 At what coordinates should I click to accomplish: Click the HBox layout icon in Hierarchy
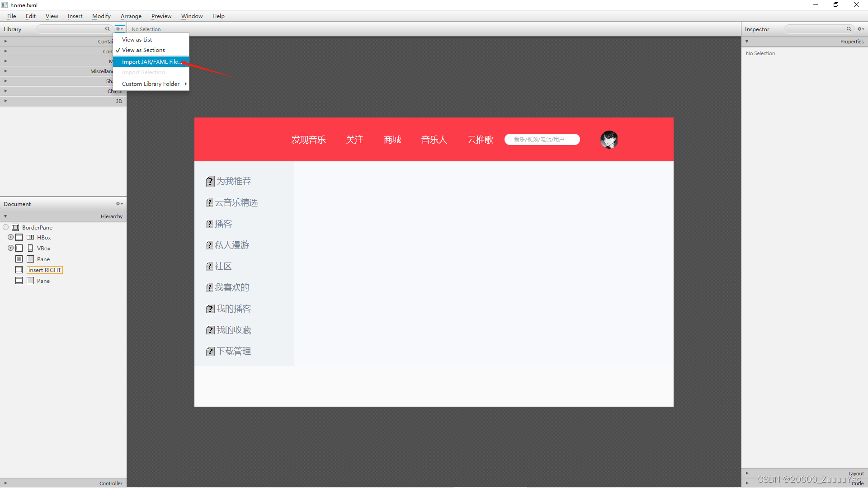pos(30,237)
